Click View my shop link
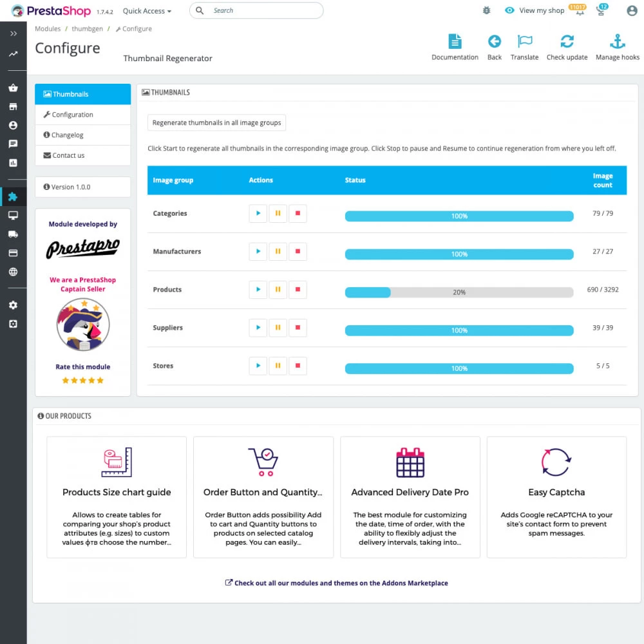 point(535,11)
